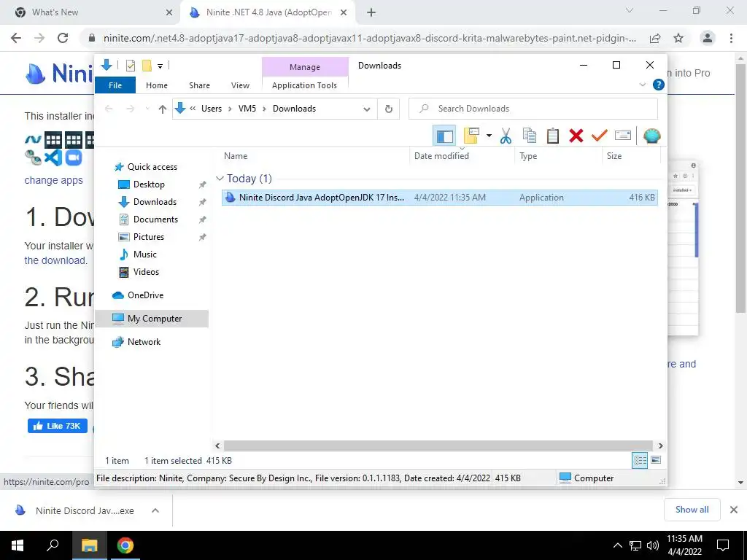
Task: Open Chrome three-dot menu
Action: [731, 38]
